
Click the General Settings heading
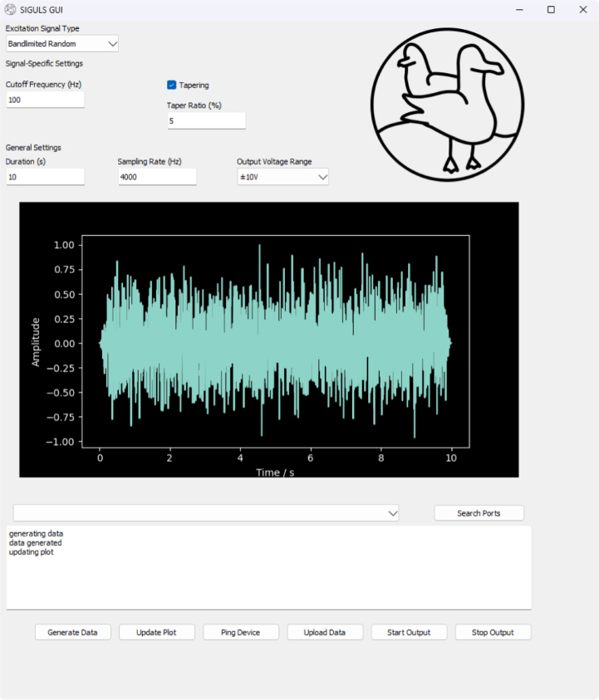pyautogui.click(x=33, y=147)
